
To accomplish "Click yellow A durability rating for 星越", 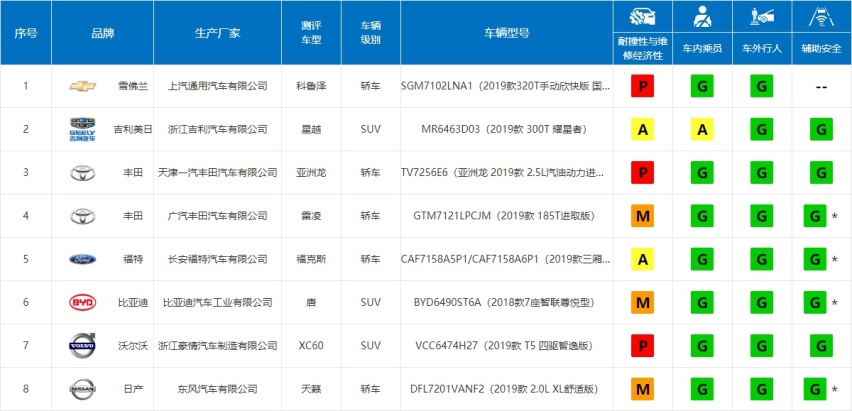I will pyautogui.click(x=642, y=129).
